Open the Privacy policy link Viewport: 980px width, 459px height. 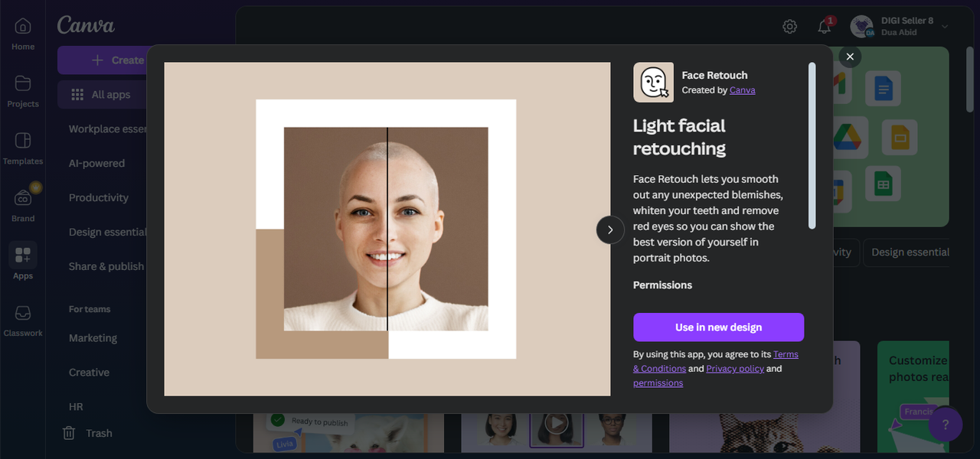click(735, 369)
